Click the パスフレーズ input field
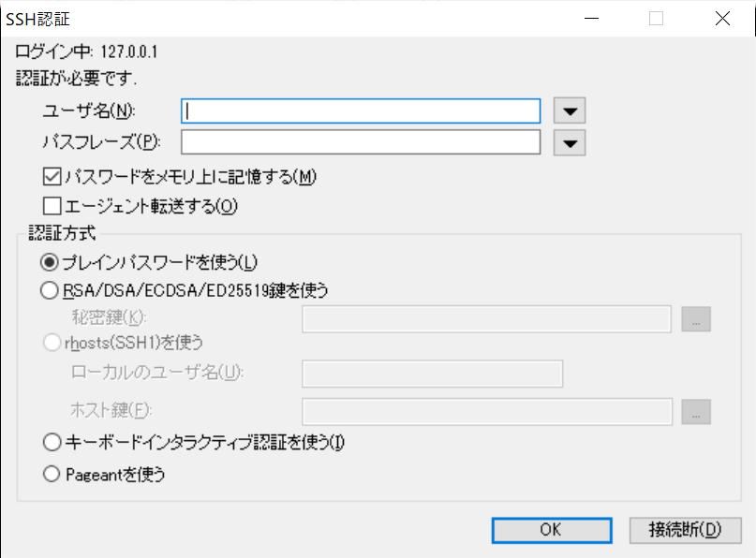The height and width of the screenshot is (558, 756). (361, 142)
